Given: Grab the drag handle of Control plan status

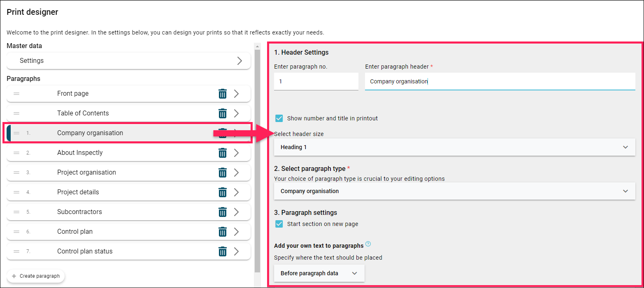Looking at the screenshot, I should [x=16, y=251].
